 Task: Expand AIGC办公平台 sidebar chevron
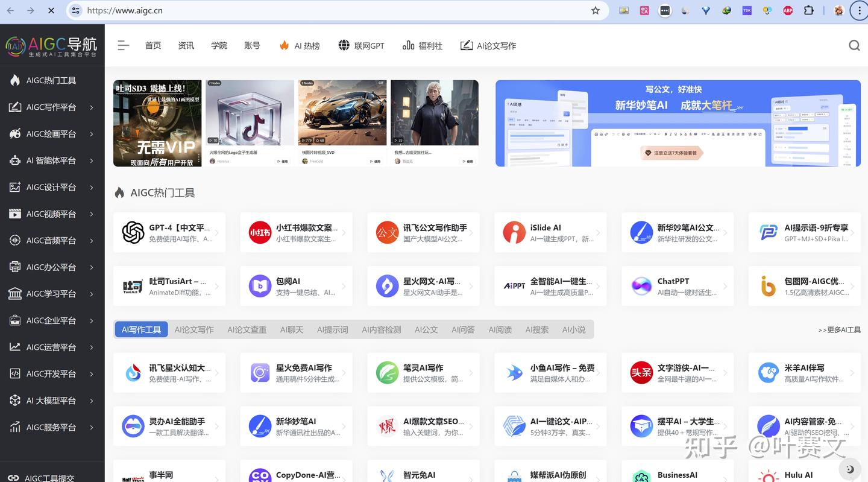click(x=92, y=267)
